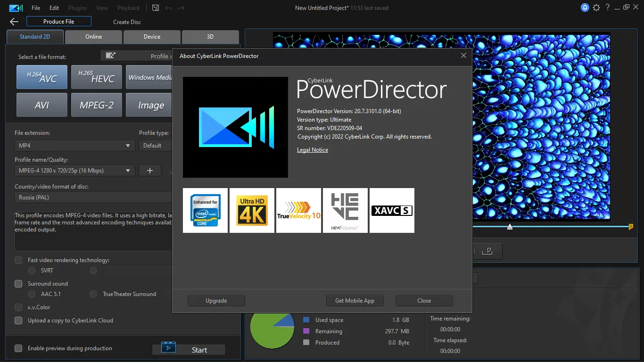The image size is (644, 362).
Task: Click the yellow end marker on preview timeline
Action: 631,227
